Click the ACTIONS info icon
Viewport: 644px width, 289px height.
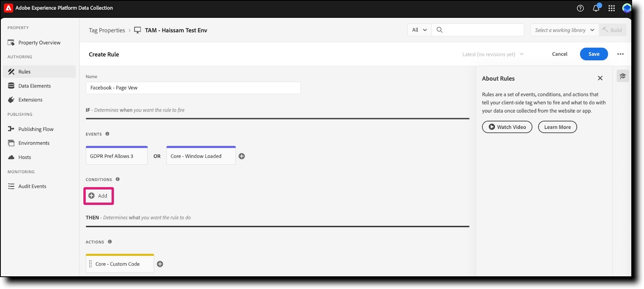coord(110,242)
